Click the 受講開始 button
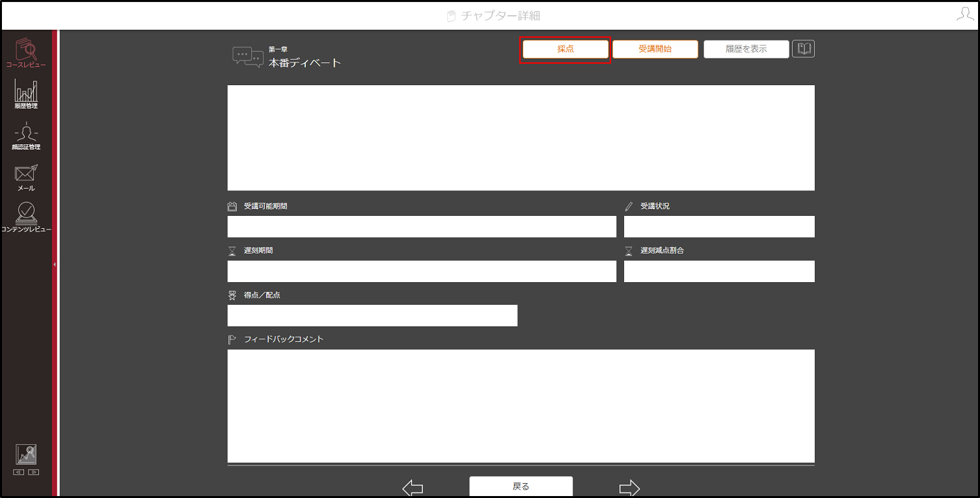Viewport: 980px width, 498px height. click(x=655, y=49)
